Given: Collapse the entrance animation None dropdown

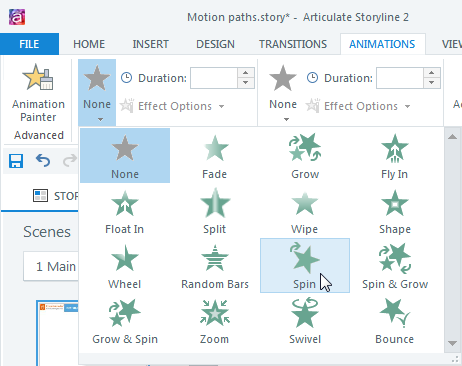Looking at the screenshot, I should (97, 92).
